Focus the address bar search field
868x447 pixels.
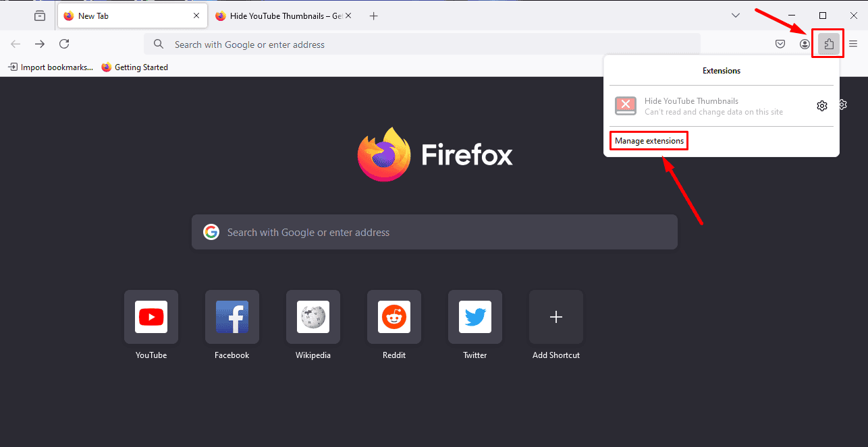tap(422, 44)
